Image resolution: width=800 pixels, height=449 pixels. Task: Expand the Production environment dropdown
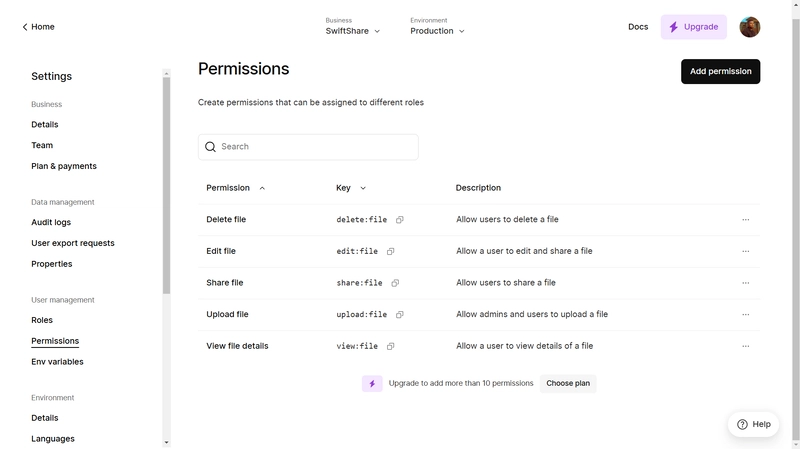437,31
